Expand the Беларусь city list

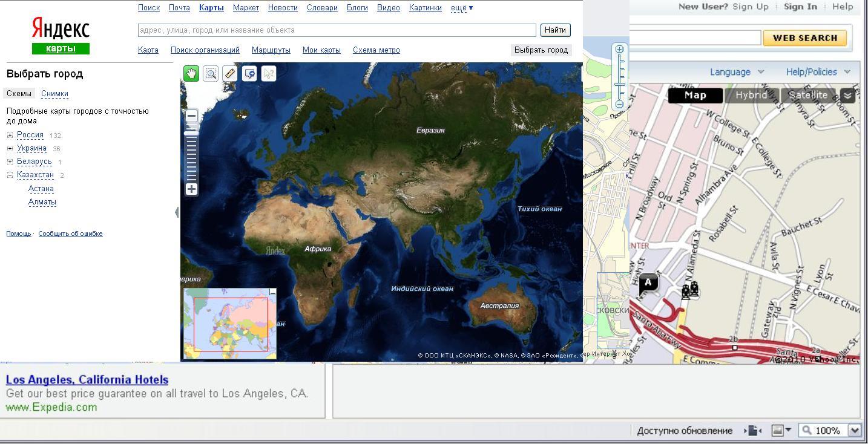(10, 162)
